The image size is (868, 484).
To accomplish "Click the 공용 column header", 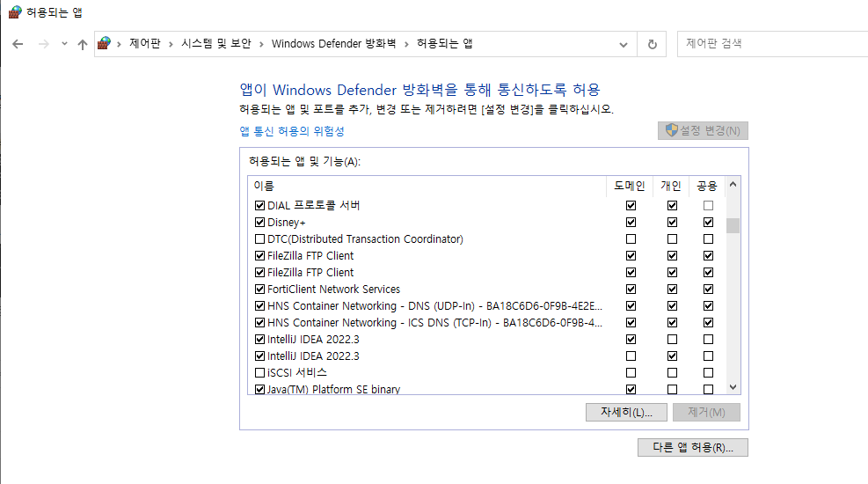I will (x=707, y=186).
